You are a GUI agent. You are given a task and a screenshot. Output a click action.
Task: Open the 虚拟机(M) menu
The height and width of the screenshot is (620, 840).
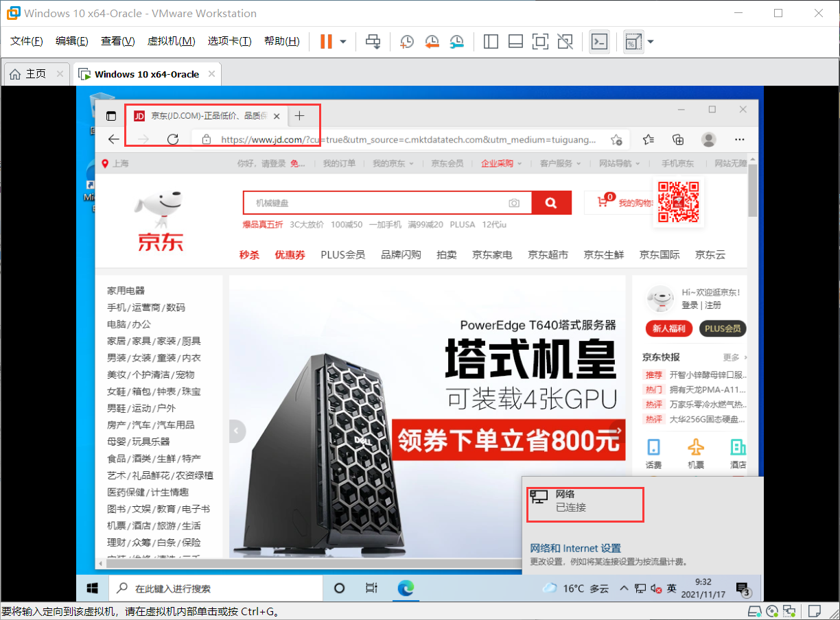(x=172, y=41)
